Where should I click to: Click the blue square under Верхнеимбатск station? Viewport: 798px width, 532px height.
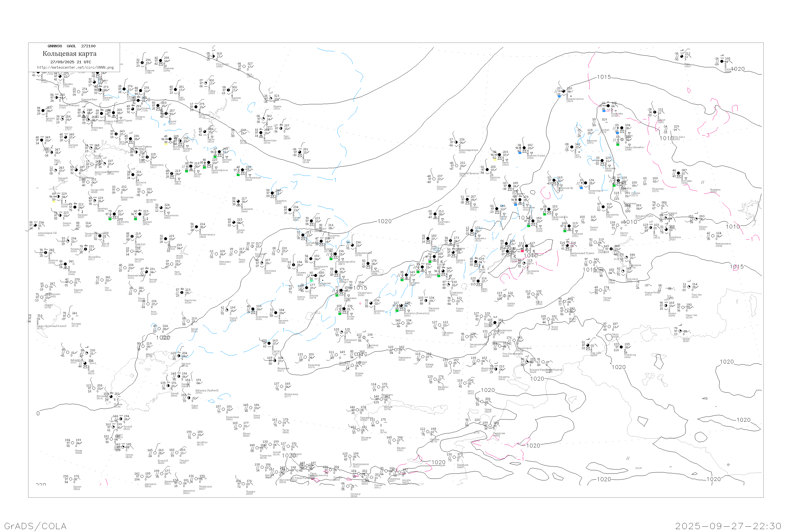559,96
